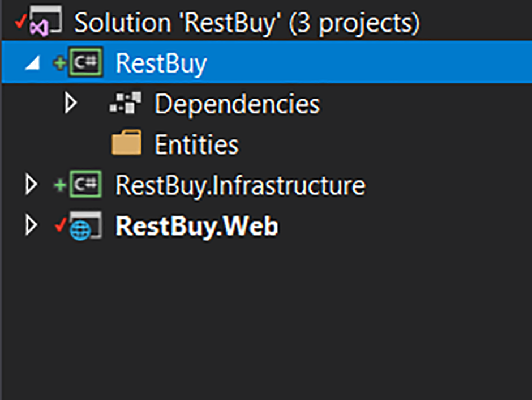Image resolution: width=532 pixels, height=400 pixels.
Task: Click the Entities folder icon
Action: tap(126, 143)
